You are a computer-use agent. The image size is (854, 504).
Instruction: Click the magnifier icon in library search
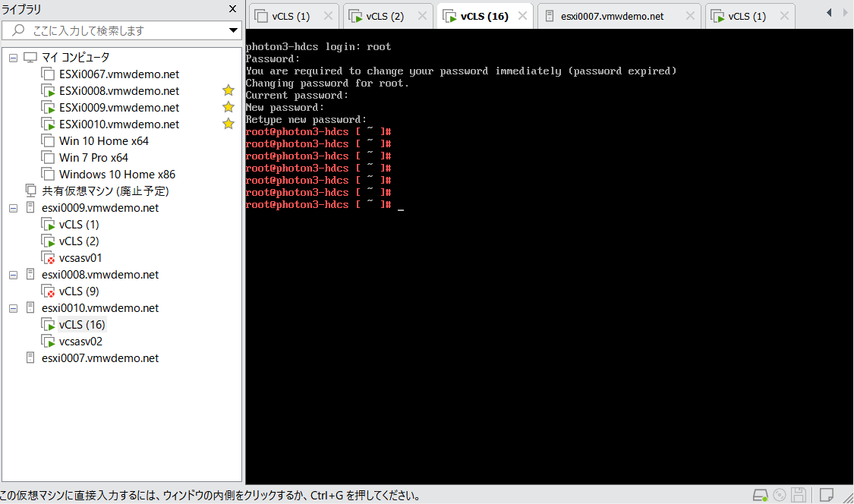pos(18,30)
